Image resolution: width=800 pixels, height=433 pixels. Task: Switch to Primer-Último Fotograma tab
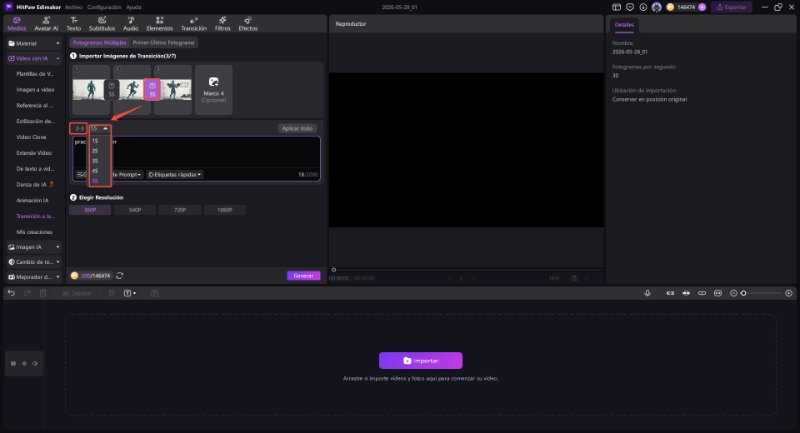coord(164,43)
